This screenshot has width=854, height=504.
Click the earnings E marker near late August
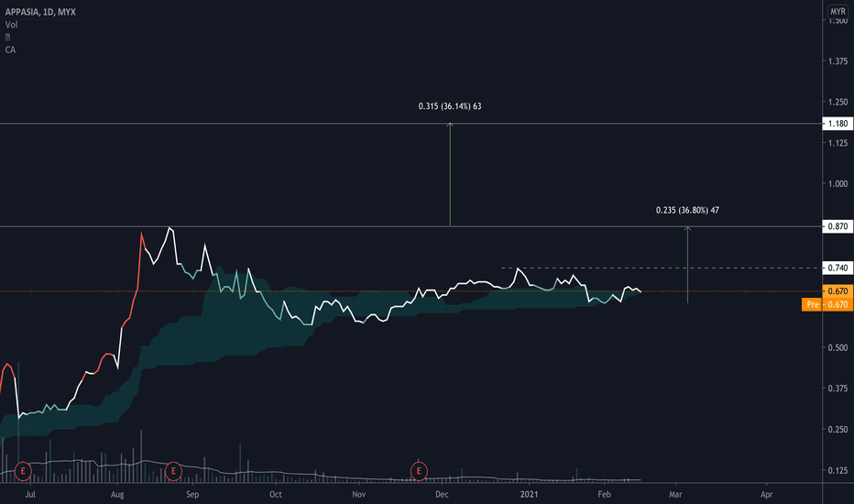click(173, 471)
